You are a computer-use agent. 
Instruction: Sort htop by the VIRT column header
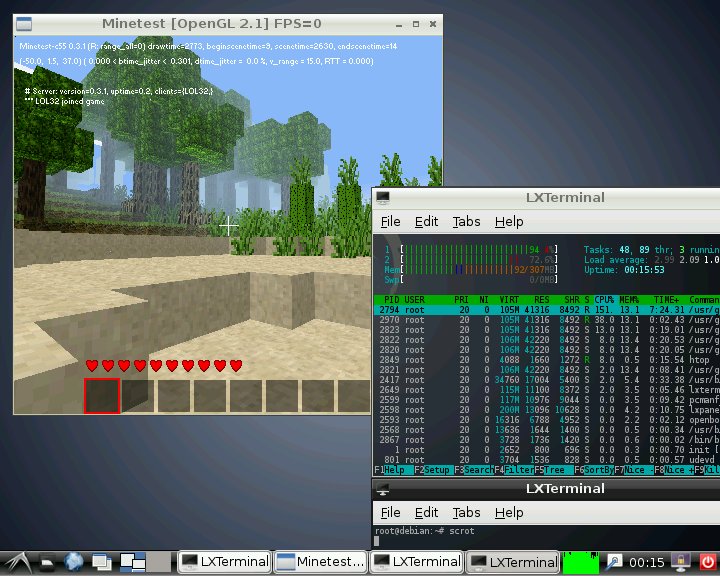click(509, 299)
